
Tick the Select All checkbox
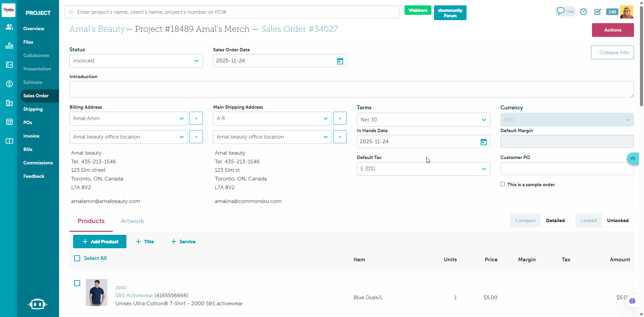[x=77, y=258]
